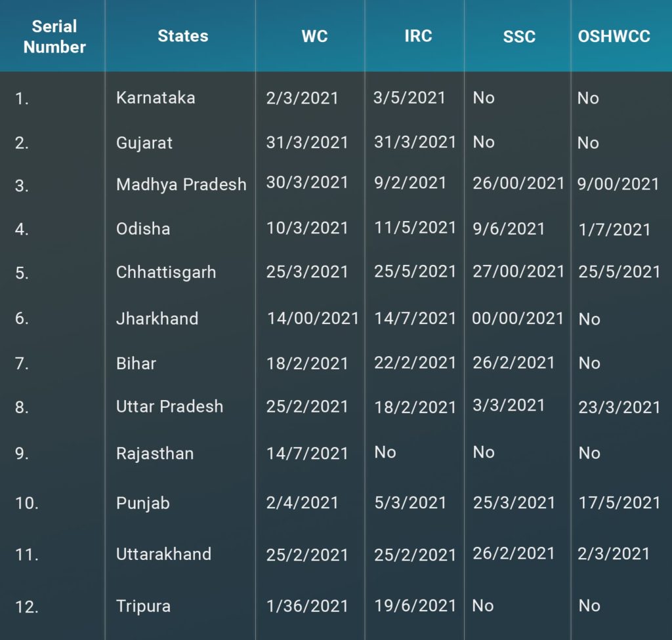Click Tripura WC value 1/36/2021

(x=307, y=606)
